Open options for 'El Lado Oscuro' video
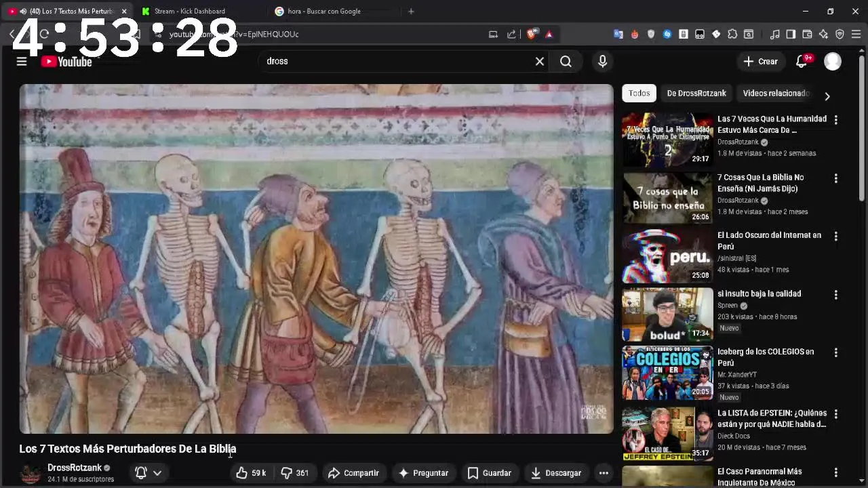The image size is (868, 488). [835, 237]
